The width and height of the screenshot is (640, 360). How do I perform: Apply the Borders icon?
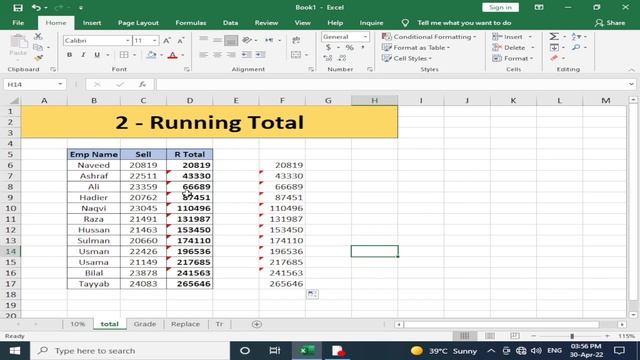coord(124,55)
